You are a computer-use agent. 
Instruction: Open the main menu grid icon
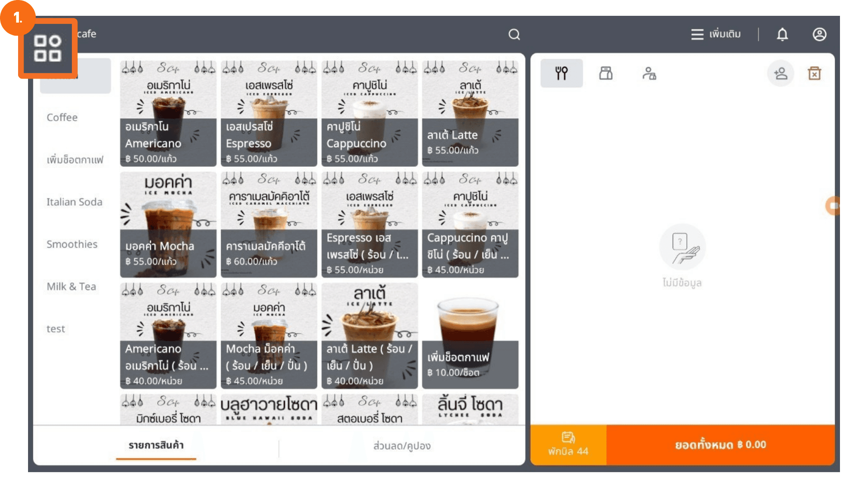click(x=47, y=48)
